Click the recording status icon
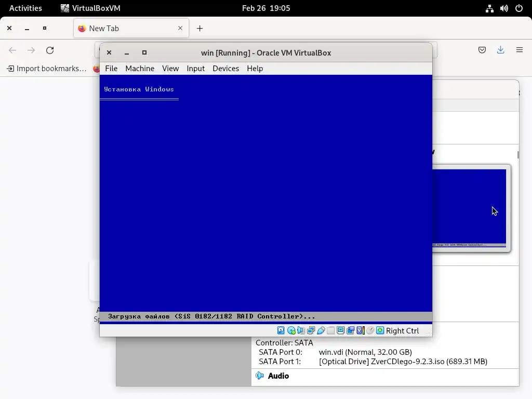The height and width of the screenshot is (399, 532). 351,330
